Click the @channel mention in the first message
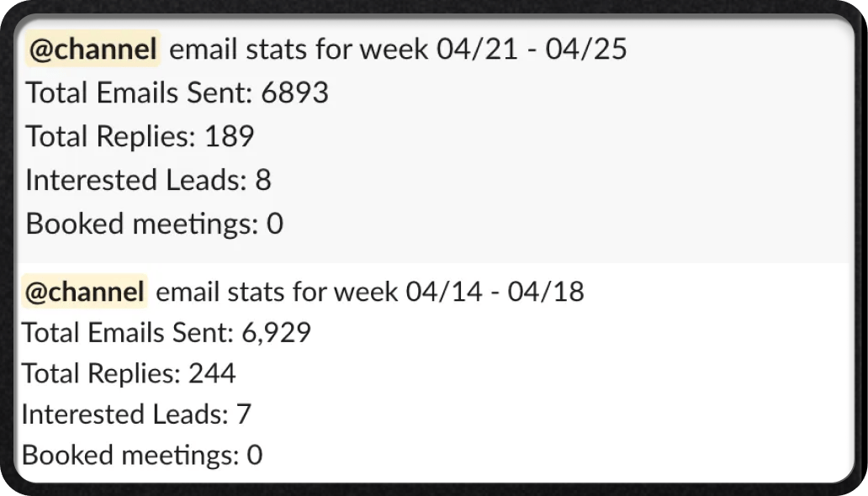Image resolution: width=868 pixels, height=496 pixels. [93, 49]
